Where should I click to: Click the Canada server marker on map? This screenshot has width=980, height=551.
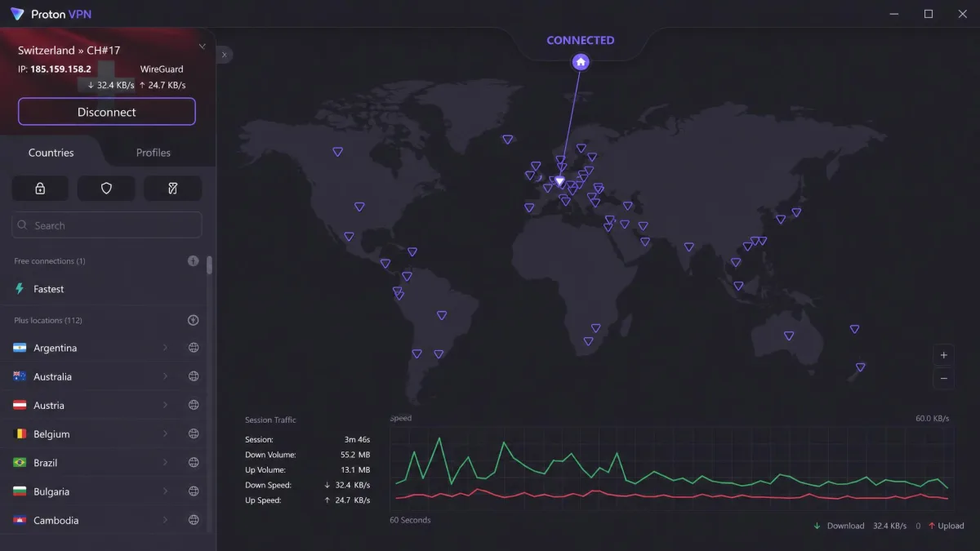pos(337,152)
